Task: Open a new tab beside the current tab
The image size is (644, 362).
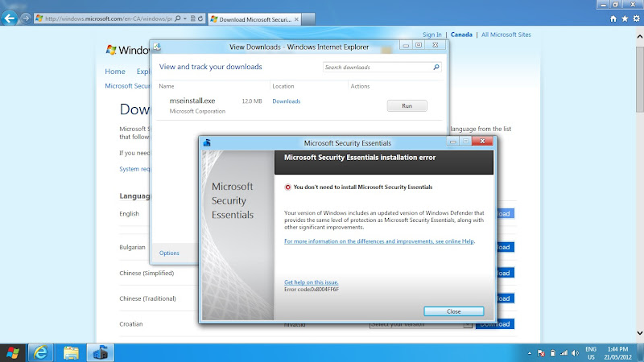Action: pos(308,19)
